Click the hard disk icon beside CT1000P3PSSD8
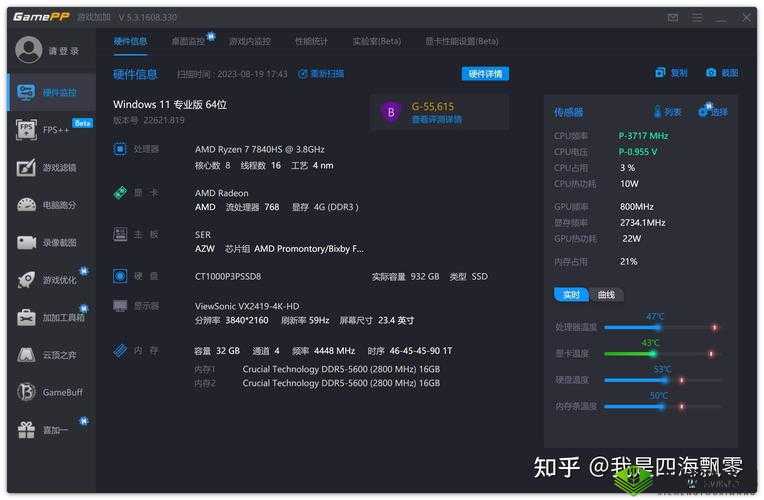Image resolution: width=764 pixels, height=500 pixels. [x=120, y=276]
